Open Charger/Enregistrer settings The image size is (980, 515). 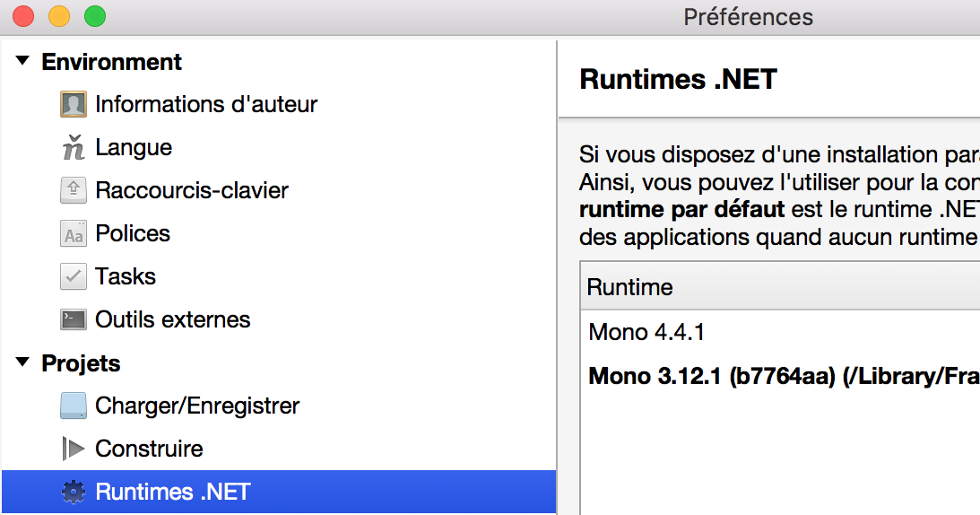click(197, 406)
